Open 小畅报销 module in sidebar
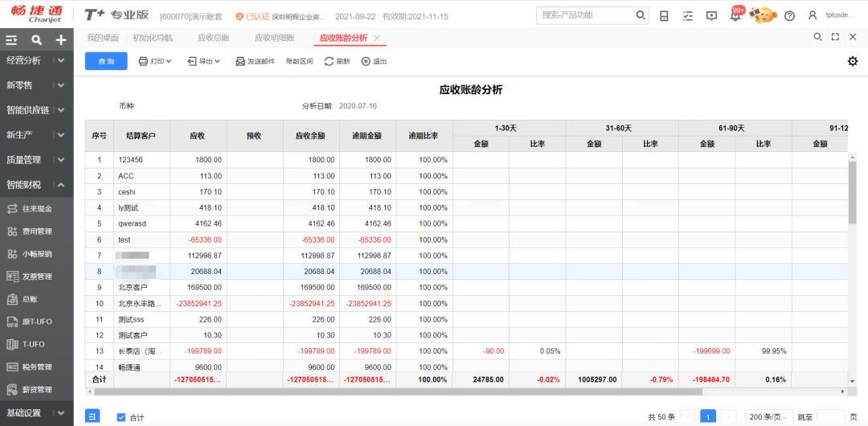 click(36, 254)
